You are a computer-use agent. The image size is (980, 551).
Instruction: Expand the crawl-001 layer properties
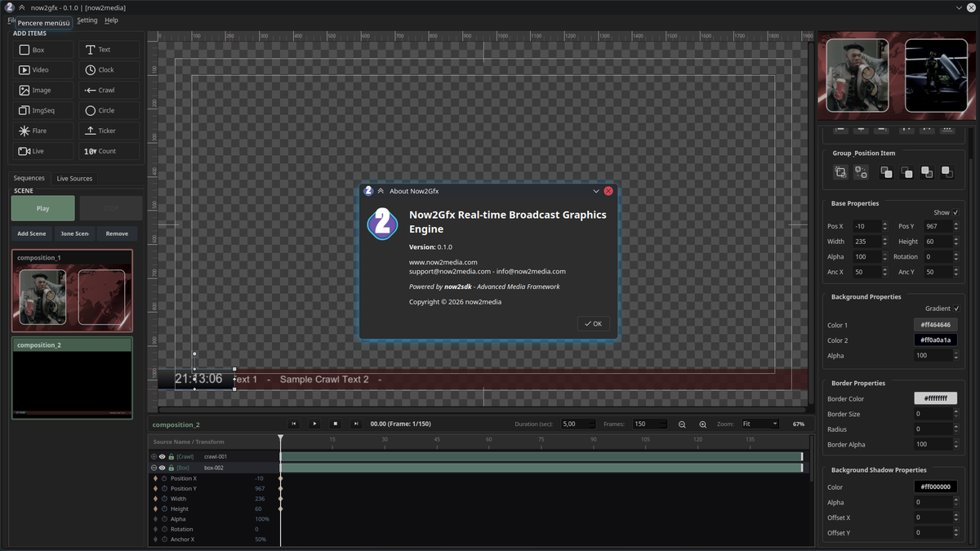pos(154,456)
